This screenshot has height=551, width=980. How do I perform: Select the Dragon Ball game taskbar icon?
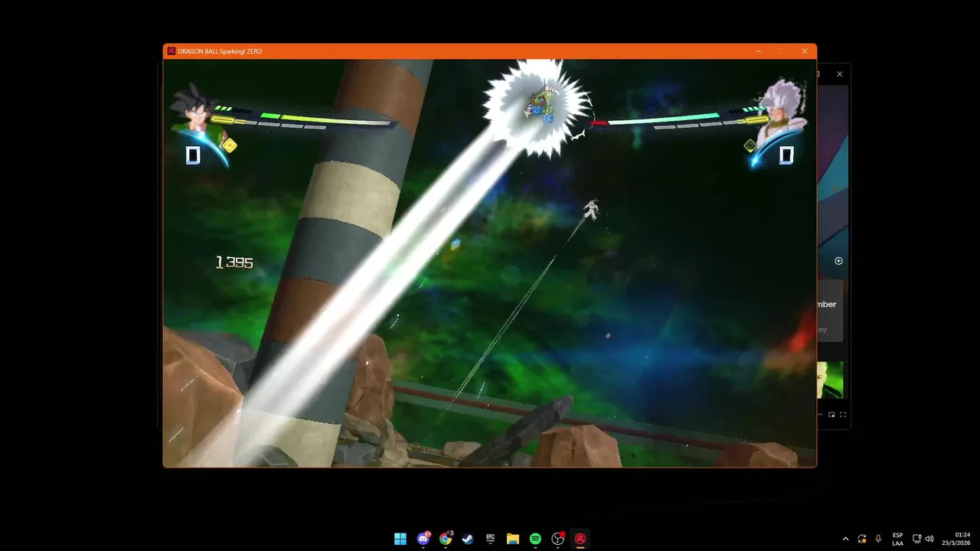click(580, 539)
